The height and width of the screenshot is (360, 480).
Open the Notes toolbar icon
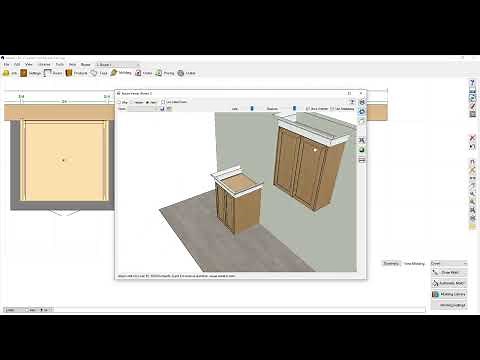pos(138,73)
